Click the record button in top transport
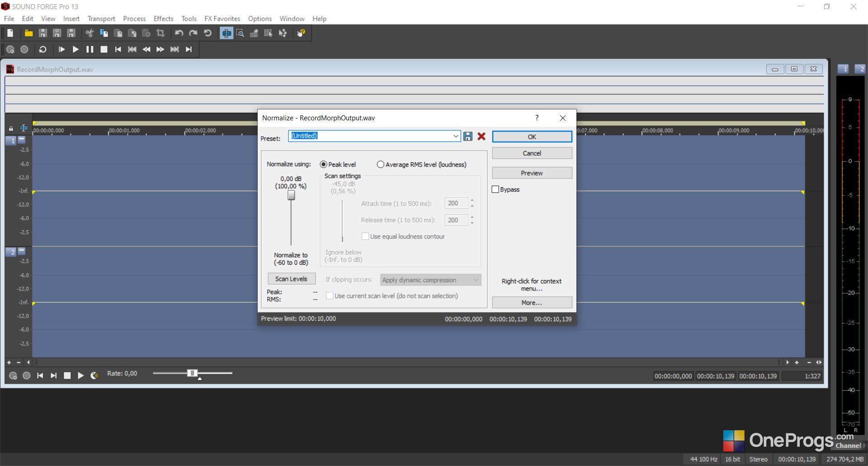Viewport: 868px width, 466px height. click(24, 49)
